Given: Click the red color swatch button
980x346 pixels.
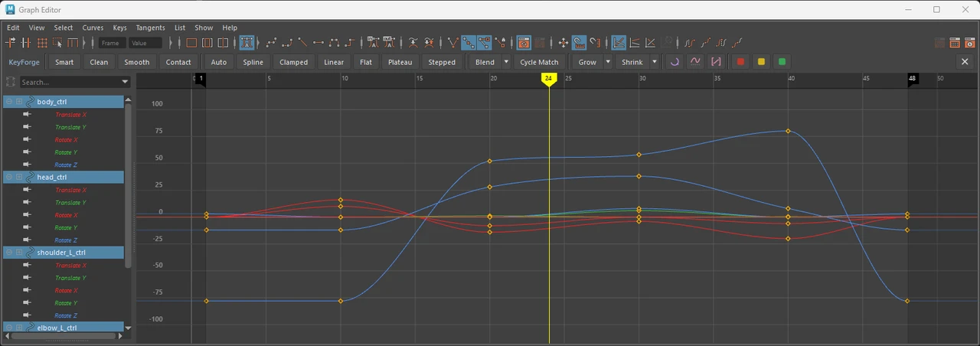Looking at the screenshot, I should click(x=740, y=62).
